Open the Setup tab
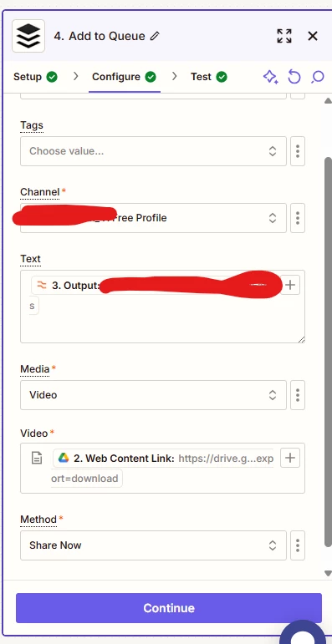332x644 pixels. pos(35,77)
